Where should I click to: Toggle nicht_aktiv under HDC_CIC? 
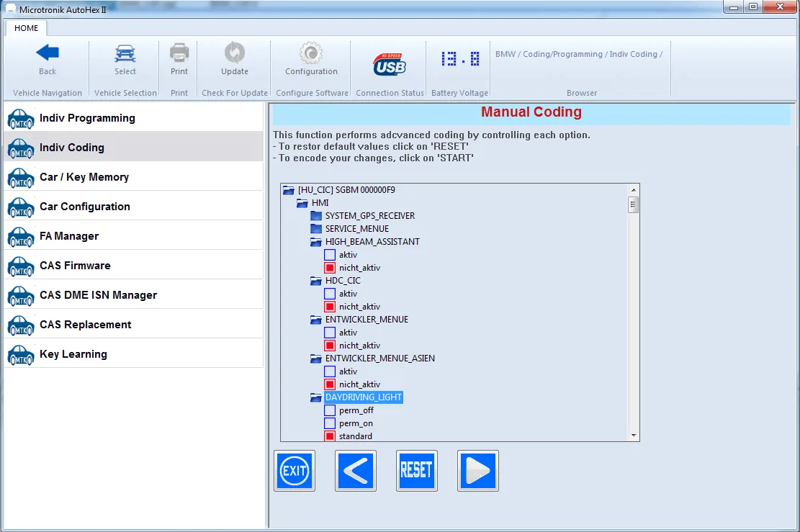330,307
